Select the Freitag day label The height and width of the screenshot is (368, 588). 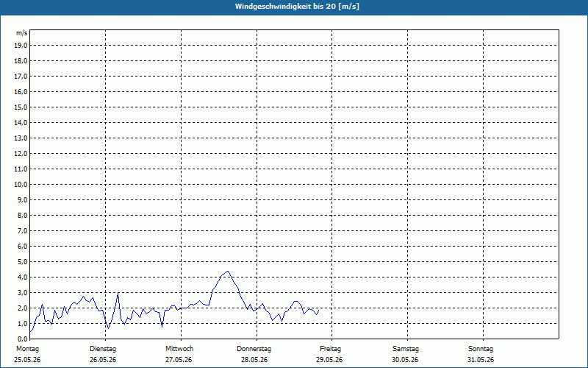point(330,349)
